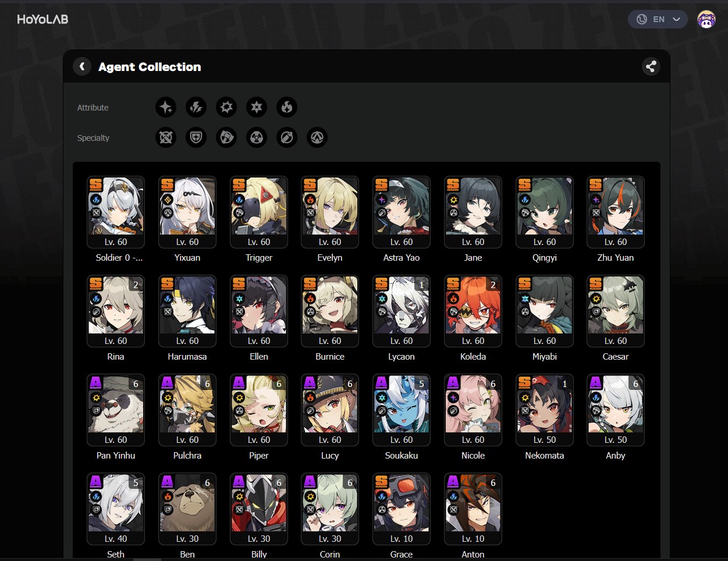Filter by Electric attribute lightning icon

[196, 107]
